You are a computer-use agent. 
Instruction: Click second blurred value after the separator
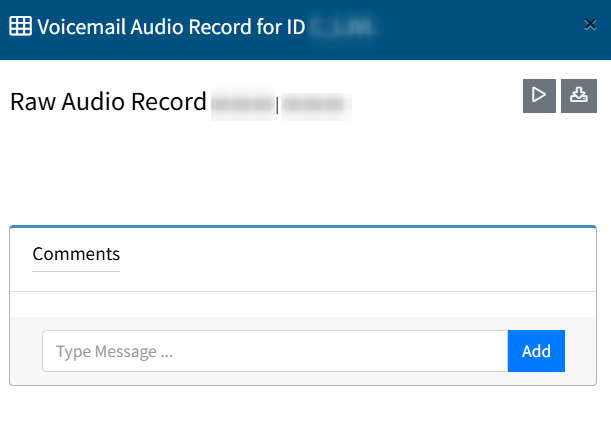(313, 103)
